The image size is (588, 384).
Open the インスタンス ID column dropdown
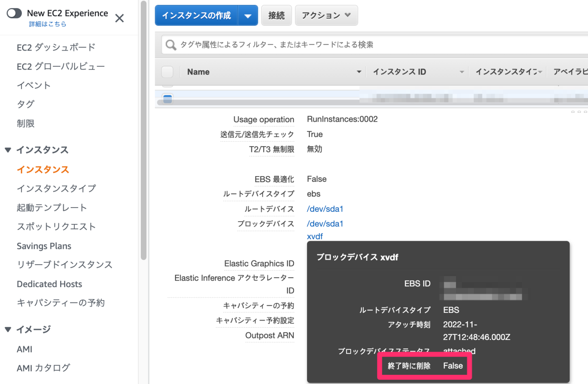461,72
